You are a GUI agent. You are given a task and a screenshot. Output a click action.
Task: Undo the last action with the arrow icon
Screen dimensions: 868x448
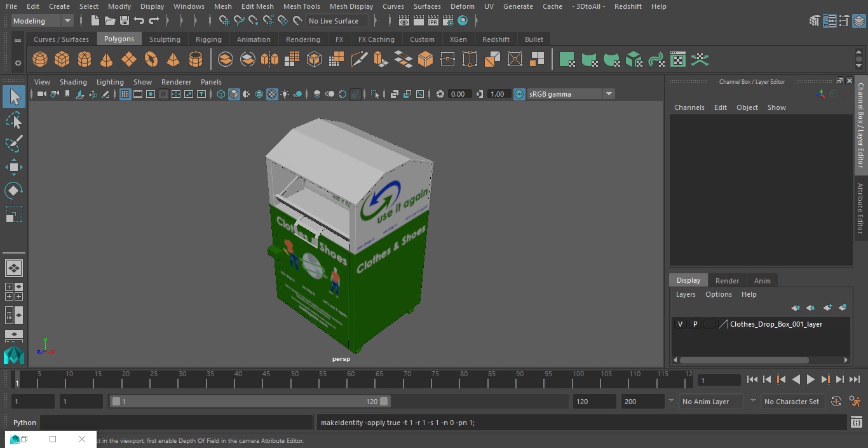[139, 21]
